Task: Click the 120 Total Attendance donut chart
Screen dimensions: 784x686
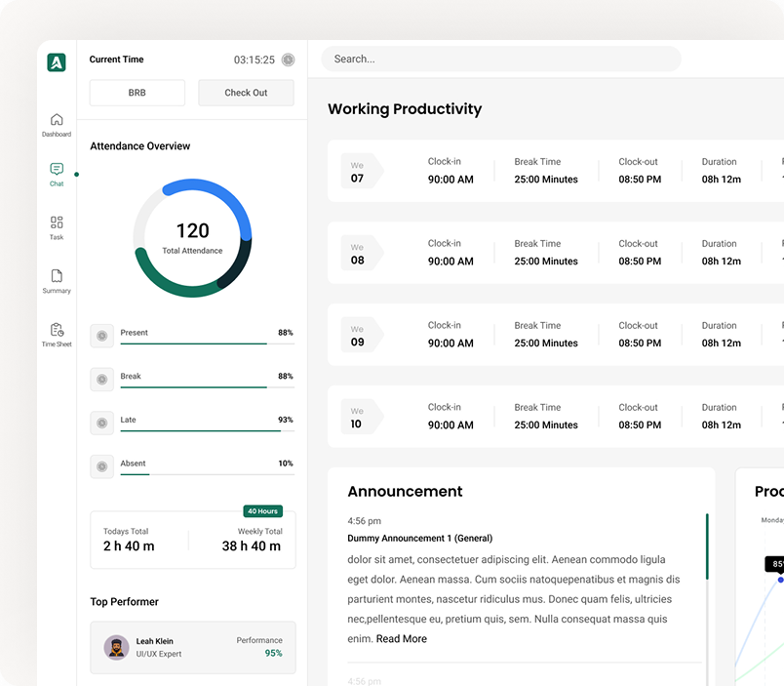Action: tap(192, 238)
